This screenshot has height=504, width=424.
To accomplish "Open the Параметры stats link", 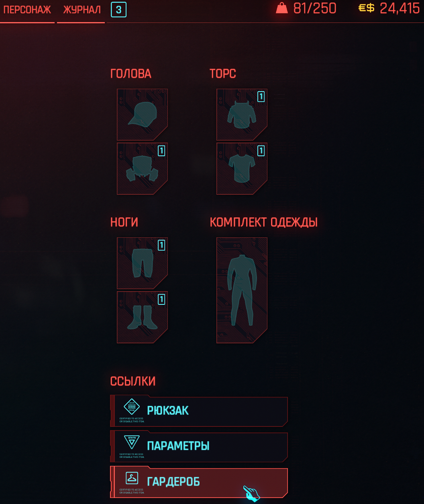I will pos(199,447).
